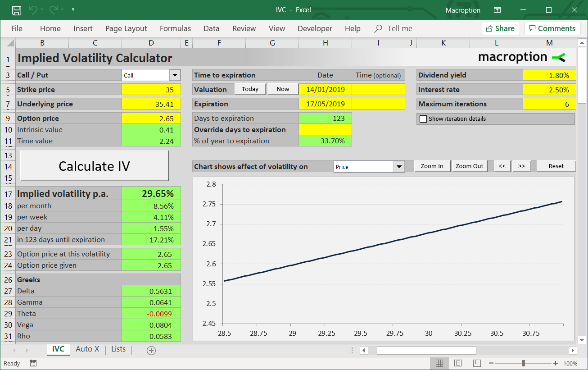The width and height of the screenshot is (588, 370).
Task: Record a macro from the status bar
Action: point(33,363)
